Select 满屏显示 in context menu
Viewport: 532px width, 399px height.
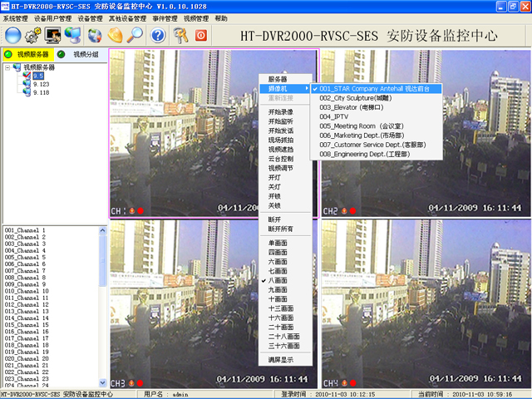pos(285,360)
